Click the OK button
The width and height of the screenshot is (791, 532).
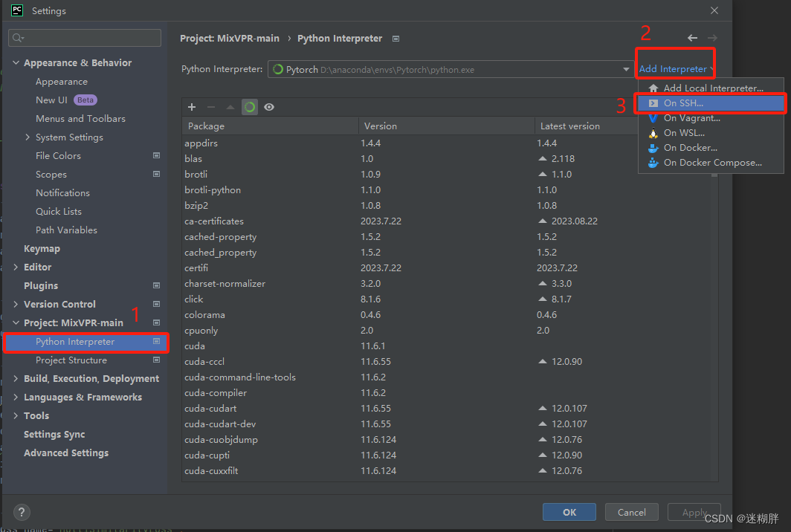[569, 512]
